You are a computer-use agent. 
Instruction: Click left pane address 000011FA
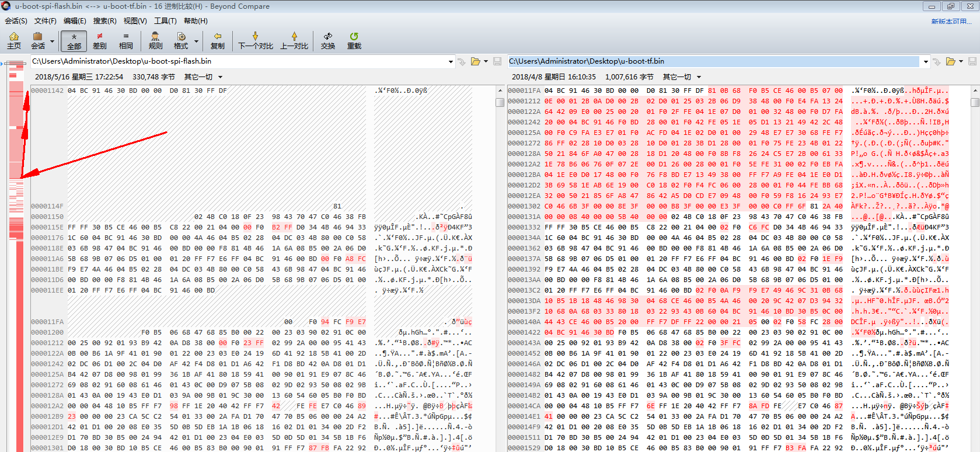coord(47,322)
